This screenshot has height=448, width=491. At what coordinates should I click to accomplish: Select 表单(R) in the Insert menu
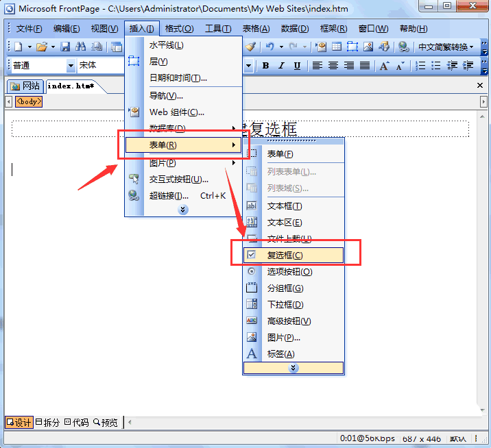tap(183, 145)
